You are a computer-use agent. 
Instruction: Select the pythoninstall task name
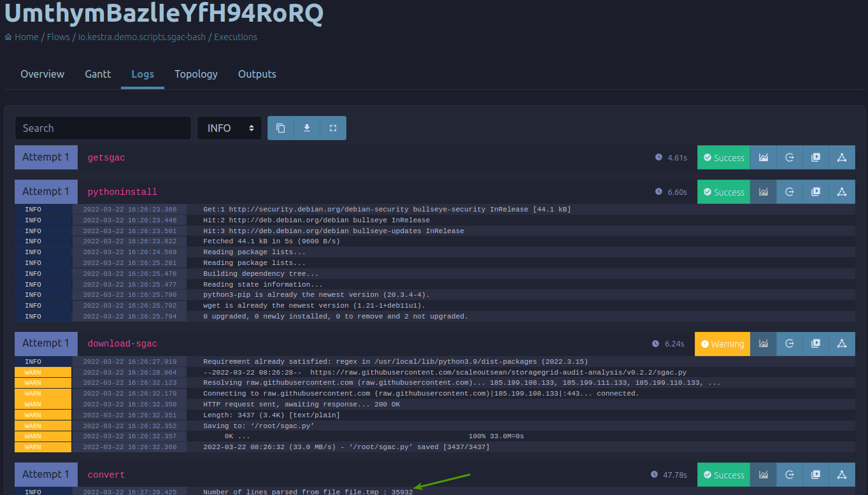[122, 192]
